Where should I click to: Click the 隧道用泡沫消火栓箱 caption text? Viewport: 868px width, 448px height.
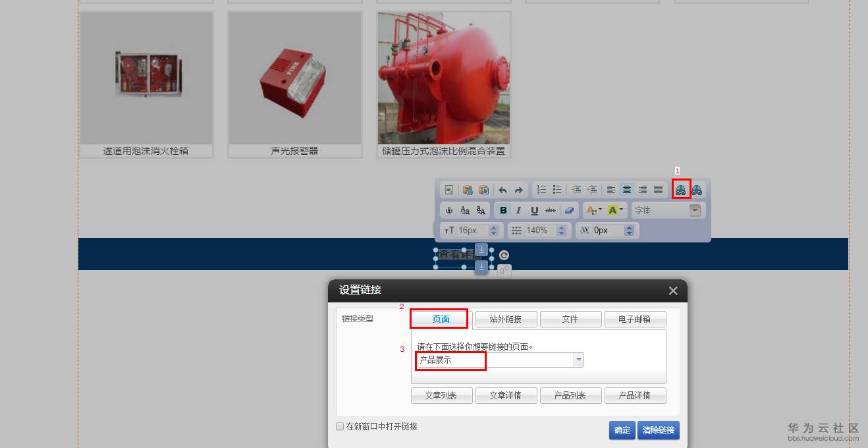146,151
